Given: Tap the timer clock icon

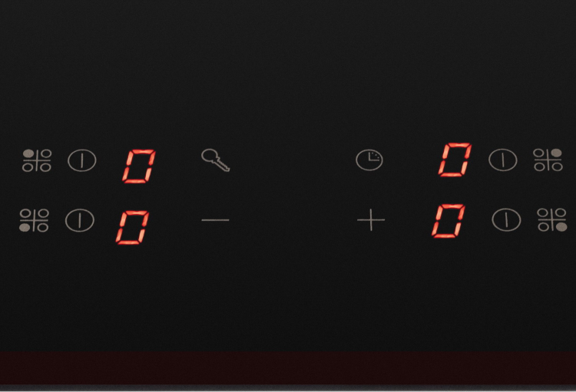Looking at the screenshot, I should pos(369,160).
